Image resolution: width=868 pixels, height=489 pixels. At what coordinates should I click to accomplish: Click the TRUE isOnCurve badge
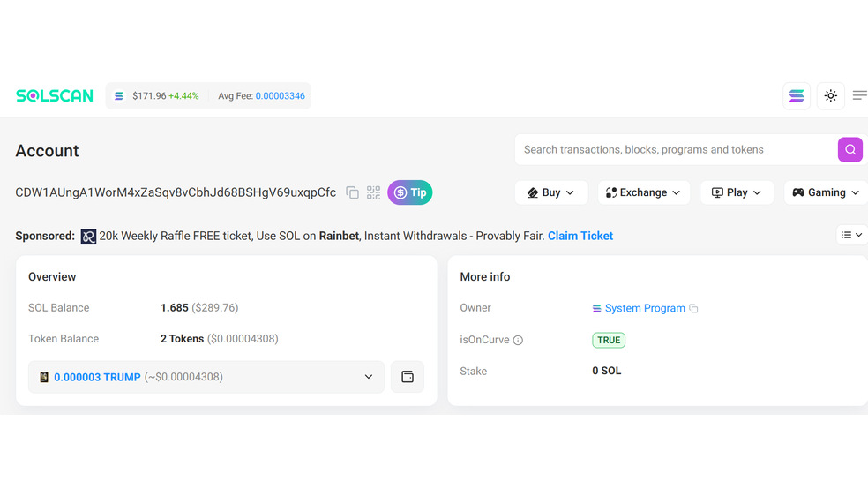(609, 340)
